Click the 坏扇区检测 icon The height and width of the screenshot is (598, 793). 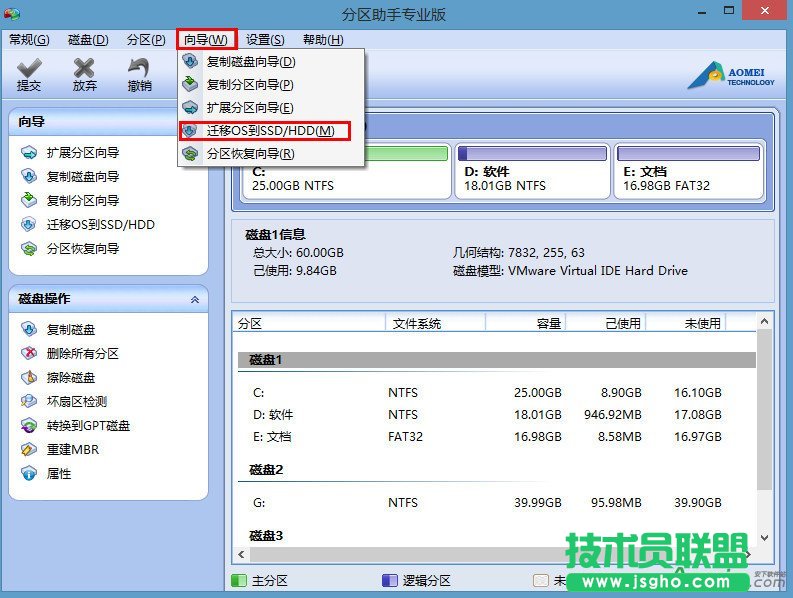click(x=29, y=401)
